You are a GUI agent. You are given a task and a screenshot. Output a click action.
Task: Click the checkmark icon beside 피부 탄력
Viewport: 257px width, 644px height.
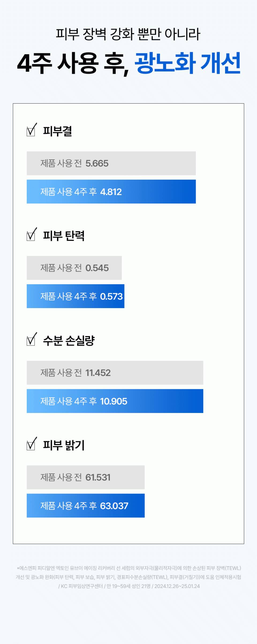click(32, 234)
